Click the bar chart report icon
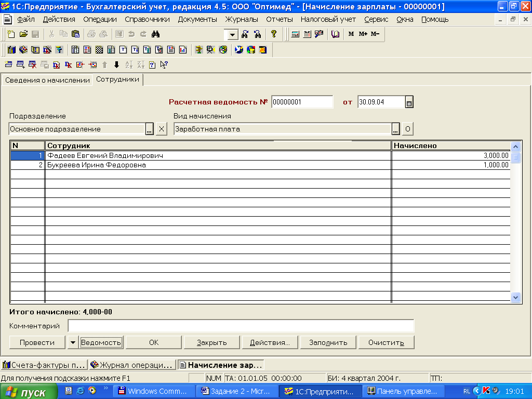Screen dimensions: 532x399 183,50
